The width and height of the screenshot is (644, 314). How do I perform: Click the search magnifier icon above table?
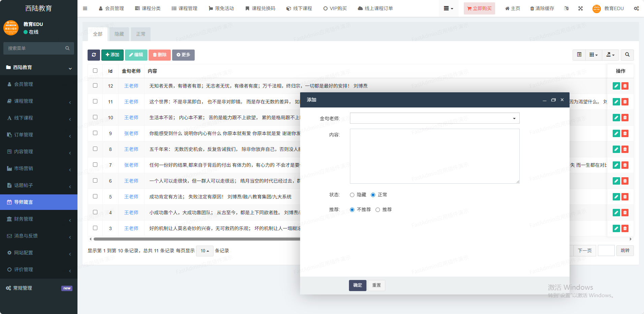click(627, 55)
